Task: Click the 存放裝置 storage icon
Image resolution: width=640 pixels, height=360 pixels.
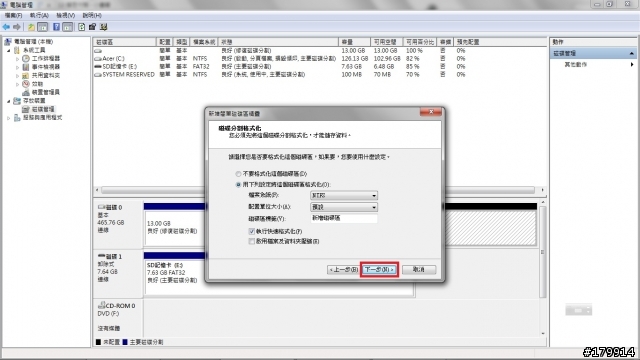Action: tap(17, 100)
